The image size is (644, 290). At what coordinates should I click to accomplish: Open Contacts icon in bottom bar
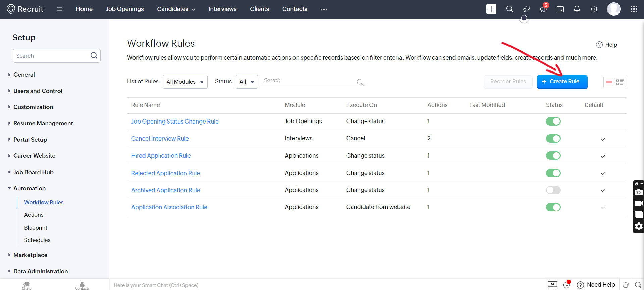82,285
